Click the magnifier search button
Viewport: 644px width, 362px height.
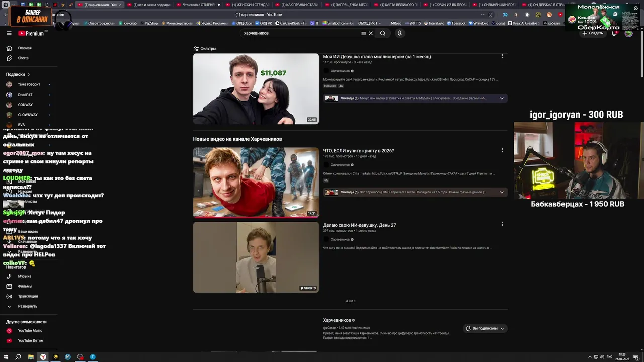point(383,33)
